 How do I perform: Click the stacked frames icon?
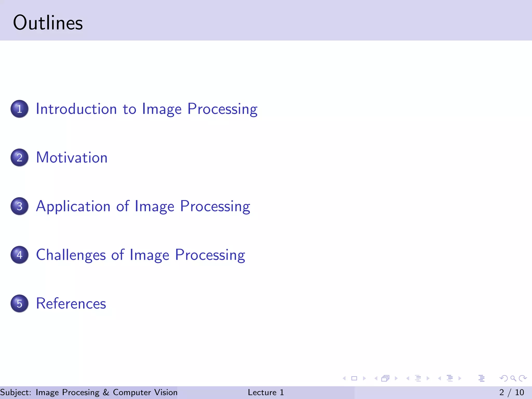tap(385, 378)
